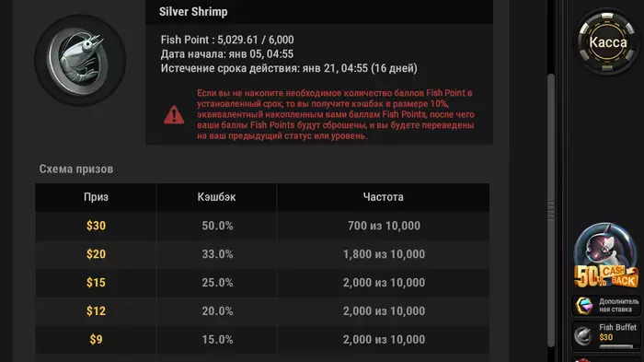
Task: Select the Кэшбэк column header
Action: [x=216, y=197]
